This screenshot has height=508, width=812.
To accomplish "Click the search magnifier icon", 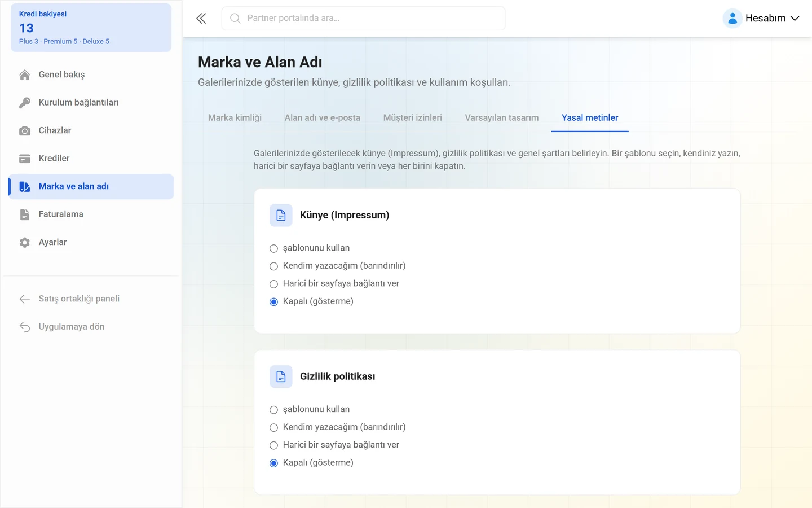I will (x=235, y=19).
